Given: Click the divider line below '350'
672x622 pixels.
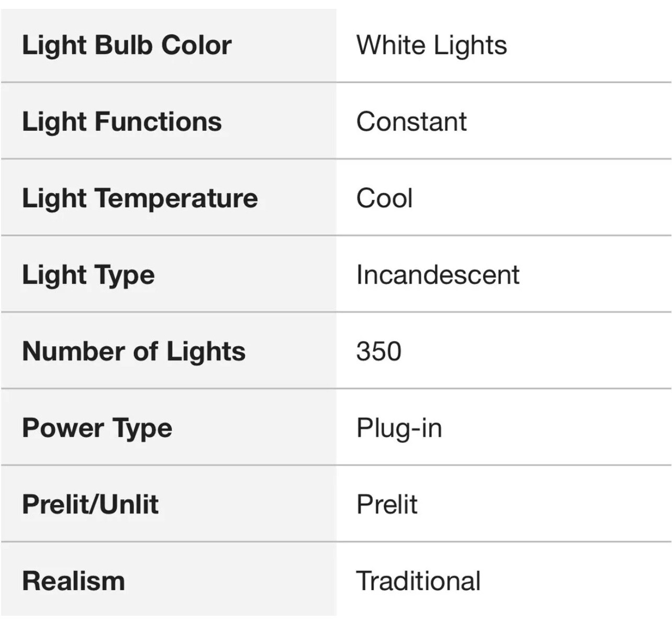Looking at the screenshot, I should click(x=503, y=389).
